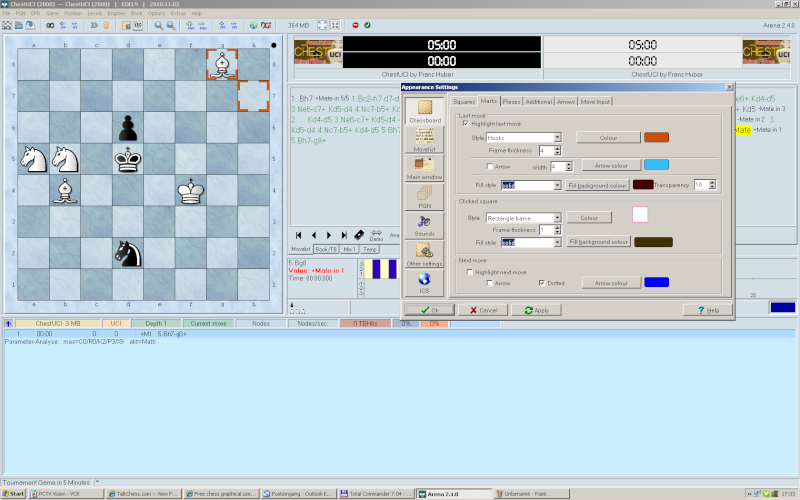Click the orange last move colour swatch
Image resolution: width=800 pixels, height=500 pixels.
point(656,137)
